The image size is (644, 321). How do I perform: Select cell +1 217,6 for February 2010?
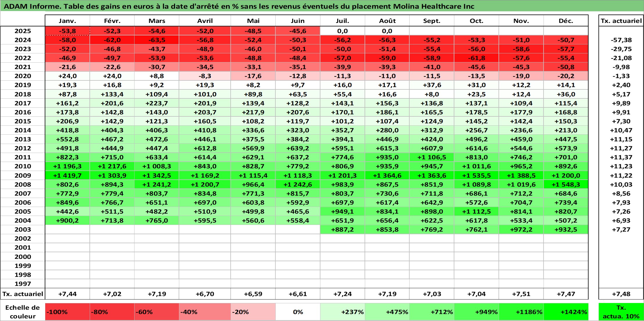tap(112, 166)
